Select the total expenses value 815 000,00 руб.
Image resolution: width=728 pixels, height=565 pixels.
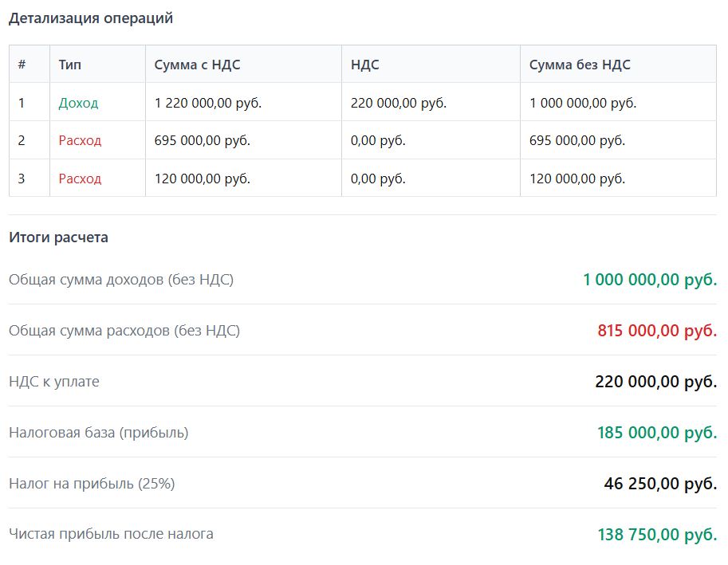coord(657,330)
